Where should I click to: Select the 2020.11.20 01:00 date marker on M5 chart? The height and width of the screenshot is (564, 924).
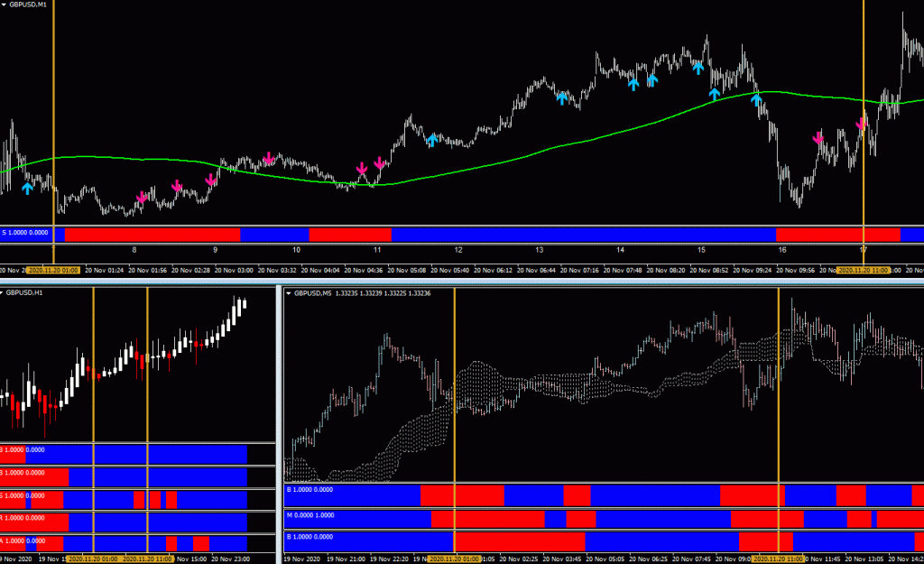pos(454,559)
